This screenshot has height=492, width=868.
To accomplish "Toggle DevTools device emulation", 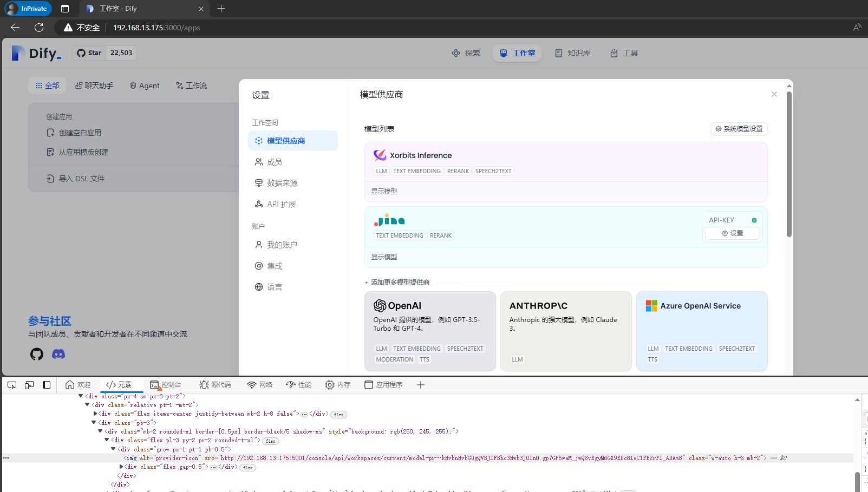I will [29, 385].
